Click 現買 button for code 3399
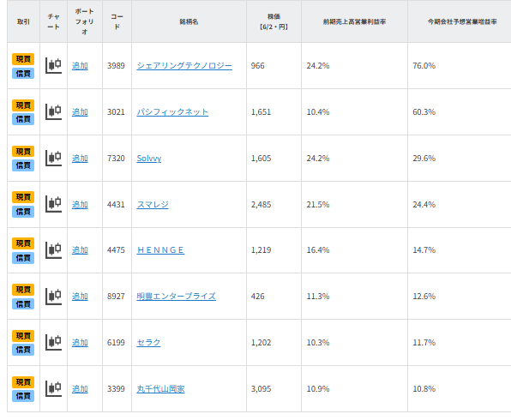This screenshot has width=511, height=420. point(23,382)
